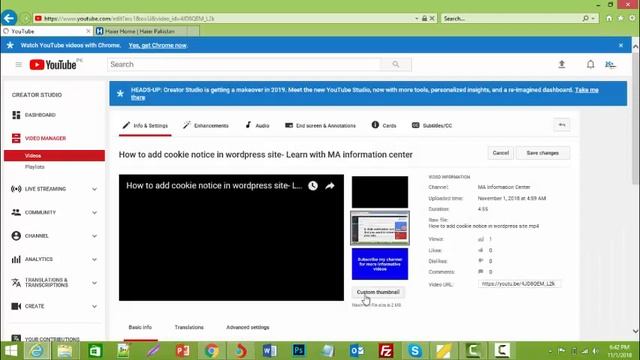Open Microsoft Word from the taskbar
The image size is (640, 360).
coord(269,351)
